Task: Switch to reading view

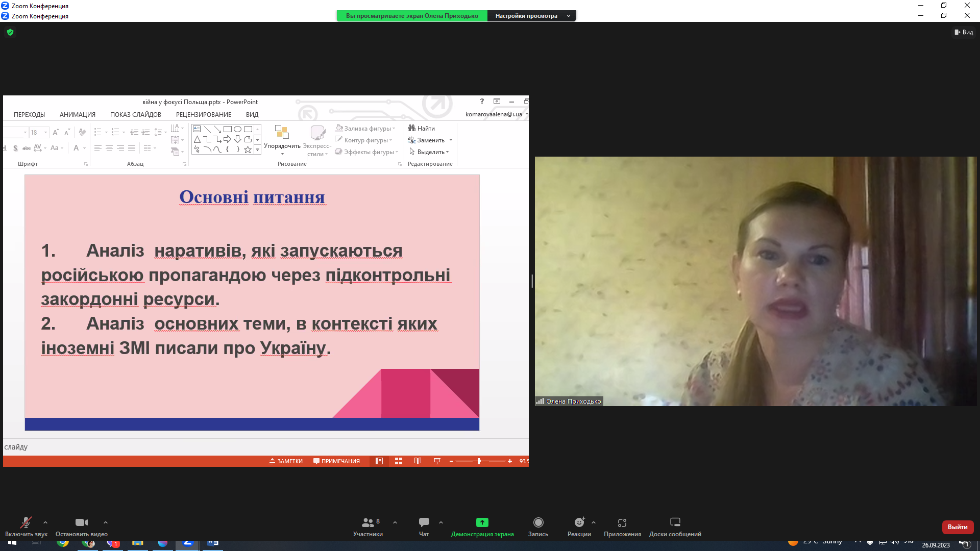Action: coord(418,461)
